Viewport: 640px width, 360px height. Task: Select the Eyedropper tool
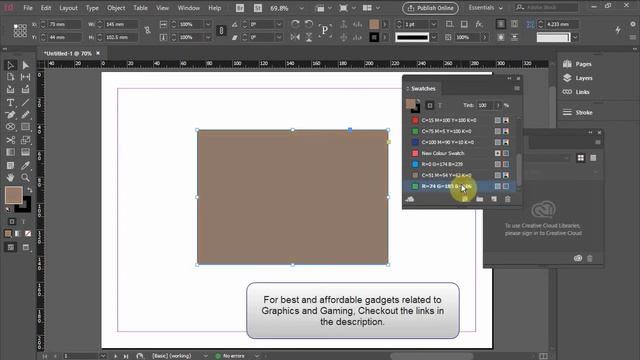(x=25, y=165)
